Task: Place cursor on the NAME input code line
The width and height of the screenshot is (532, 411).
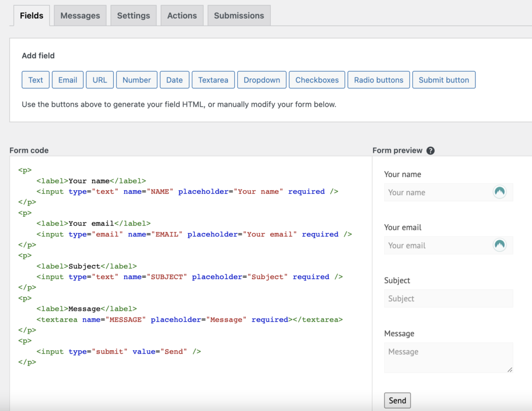Action: pyautogui.click(x=187, y=192)
